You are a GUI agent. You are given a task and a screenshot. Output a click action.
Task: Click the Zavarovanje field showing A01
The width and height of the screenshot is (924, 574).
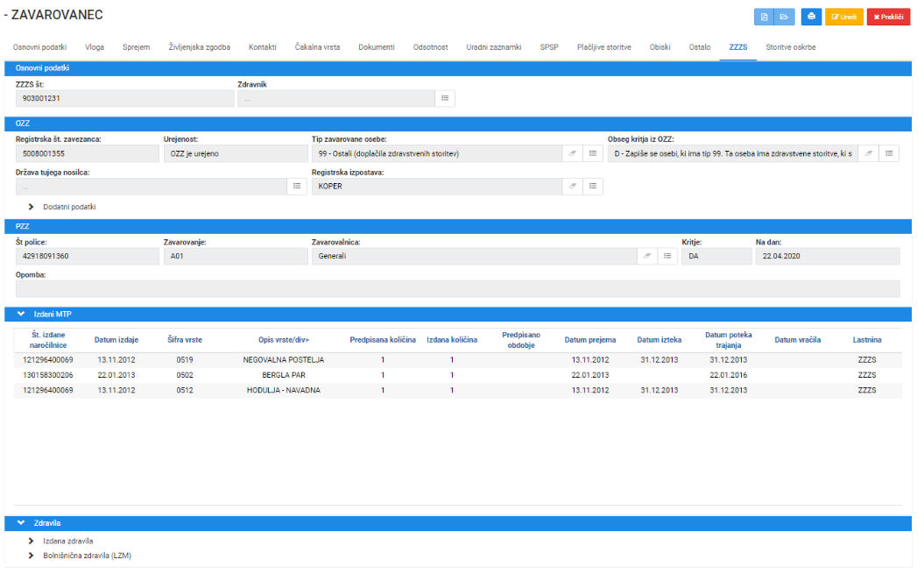pos(236,256)
